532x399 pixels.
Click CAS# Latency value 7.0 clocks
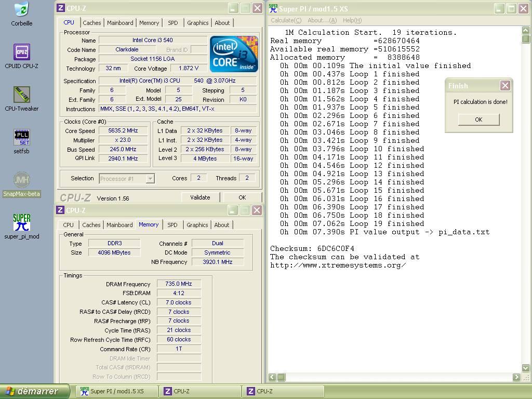point(179,302)
